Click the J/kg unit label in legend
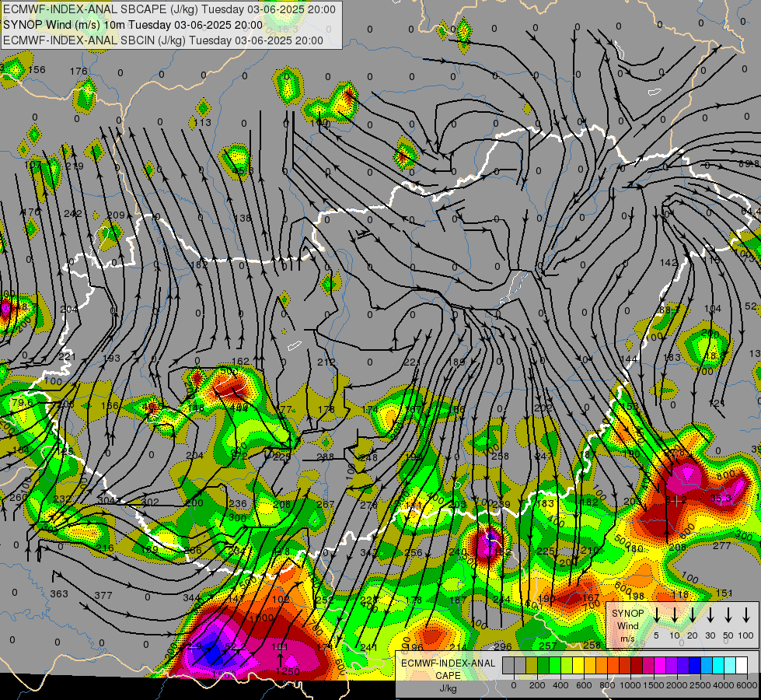Image resolution: width=761 pixels, height=700 pixels. (448, 688)
